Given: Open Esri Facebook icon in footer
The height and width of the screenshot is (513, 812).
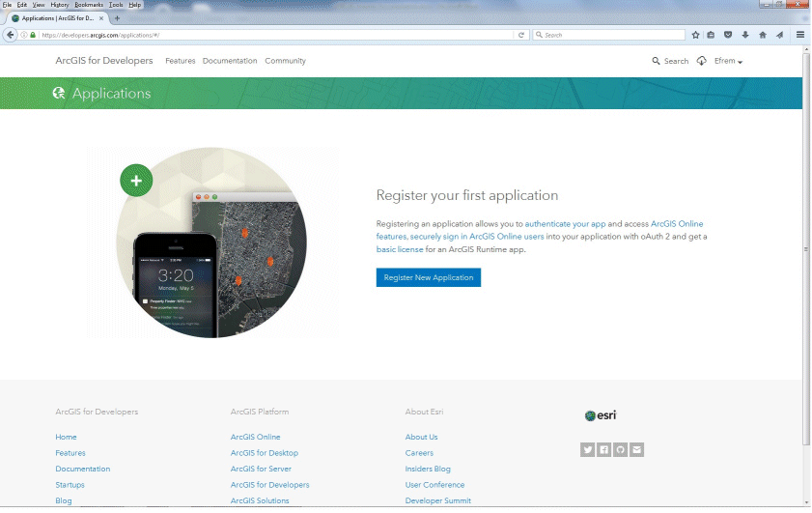Looking at the screenshot, I should click(x=603, y=449).
